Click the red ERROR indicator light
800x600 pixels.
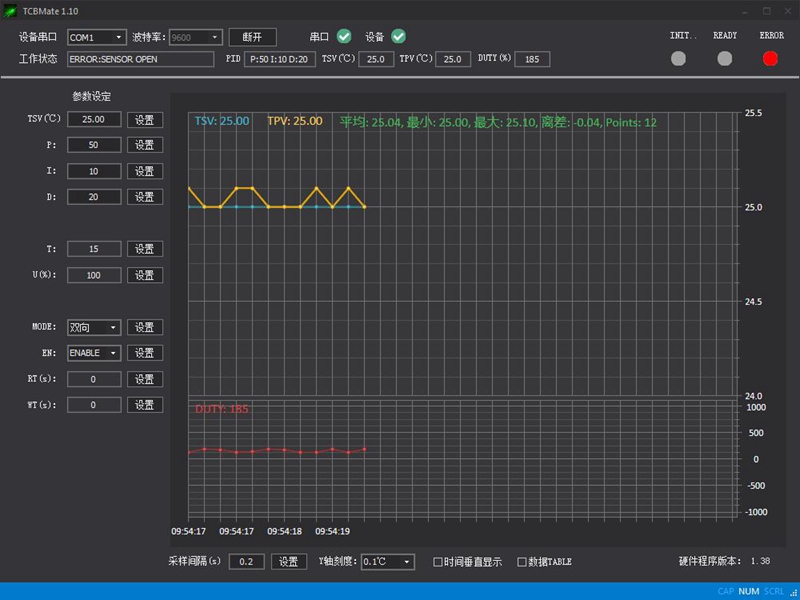pos(770,58)
